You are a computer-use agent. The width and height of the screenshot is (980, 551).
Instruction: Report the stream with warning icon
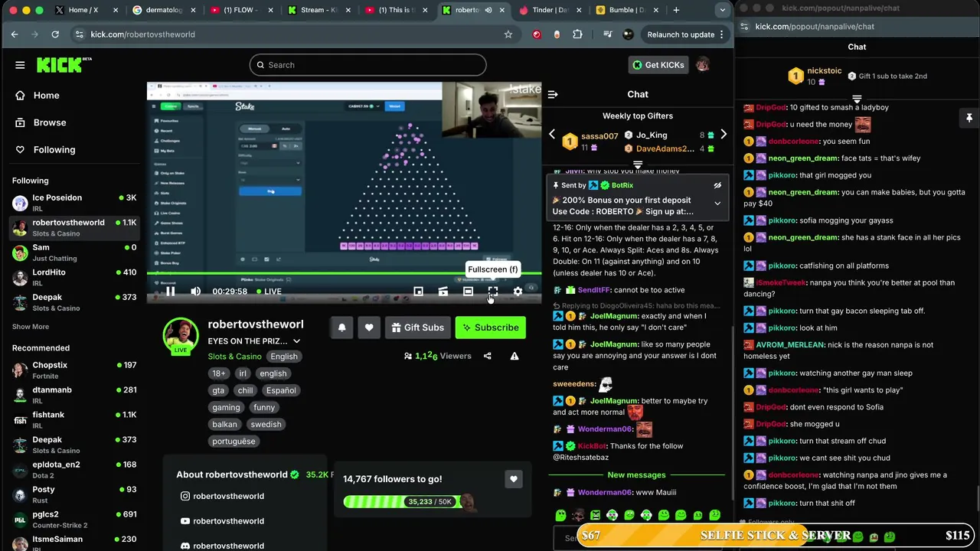click(514, 356)
